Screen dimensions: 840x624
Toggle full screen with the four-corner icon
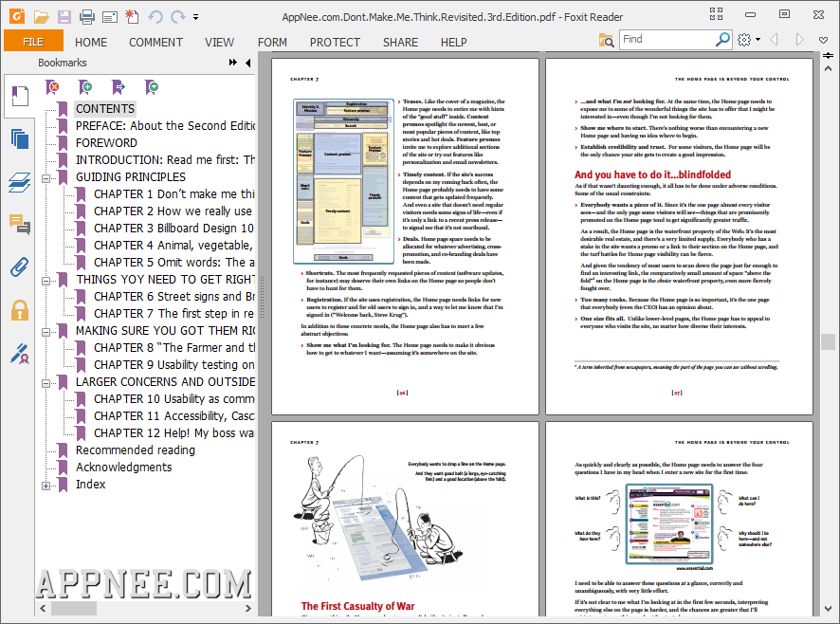click(716, 14)
